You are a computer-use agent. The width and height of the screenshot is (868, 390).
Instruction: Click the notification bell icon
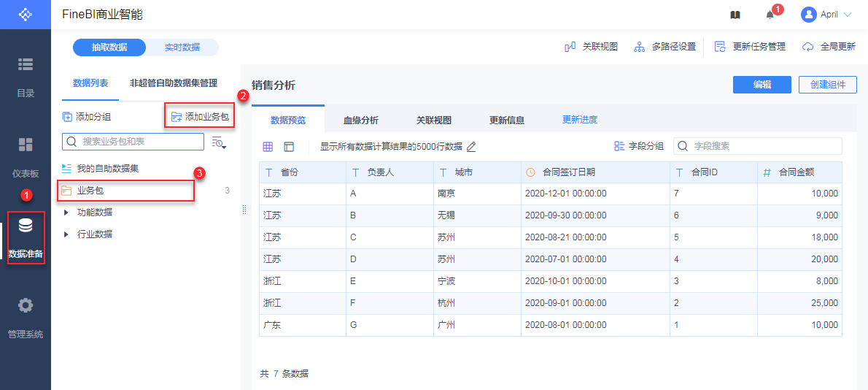tap(770, 15)
